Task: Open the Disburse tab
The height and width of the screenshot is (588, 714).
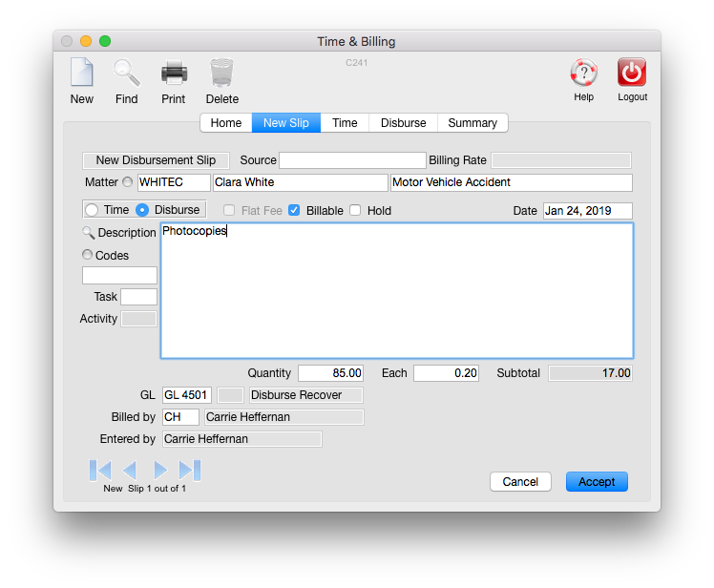Action: click(403, 123)
